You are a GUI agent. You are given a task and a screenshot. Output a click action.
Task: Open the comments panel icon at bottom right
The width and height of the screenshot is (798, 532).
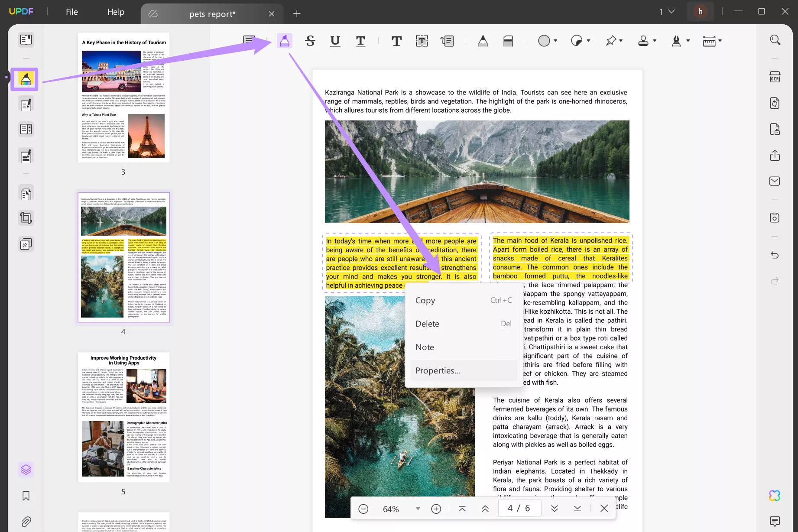775,521
